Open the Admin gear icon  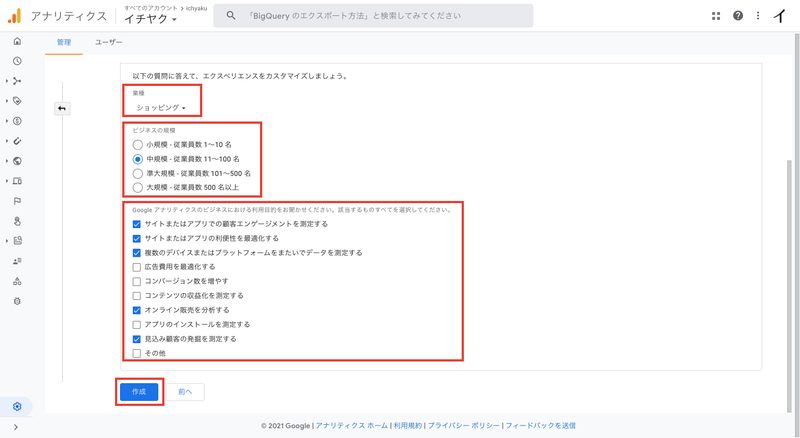click(17, 406)
